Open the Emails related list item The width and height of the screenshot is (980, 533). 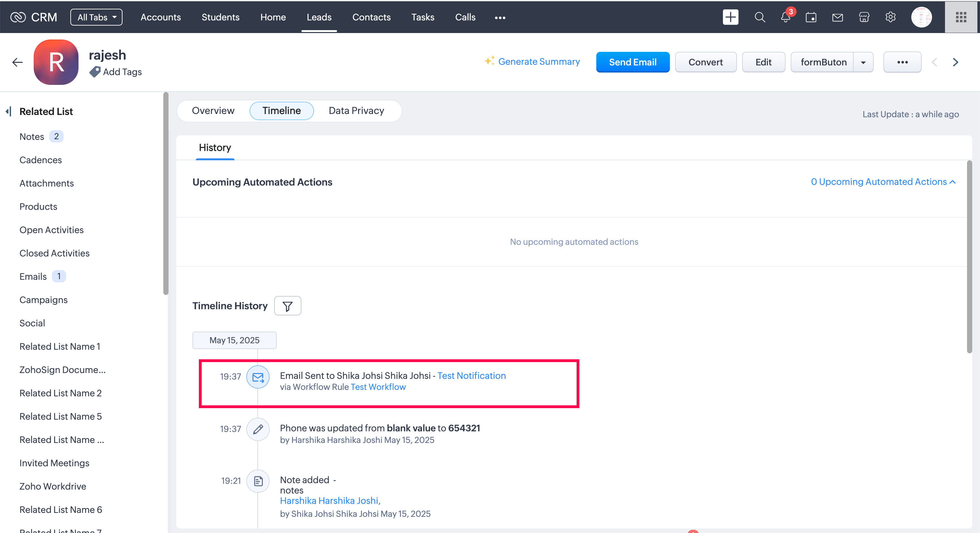point(33,277)
